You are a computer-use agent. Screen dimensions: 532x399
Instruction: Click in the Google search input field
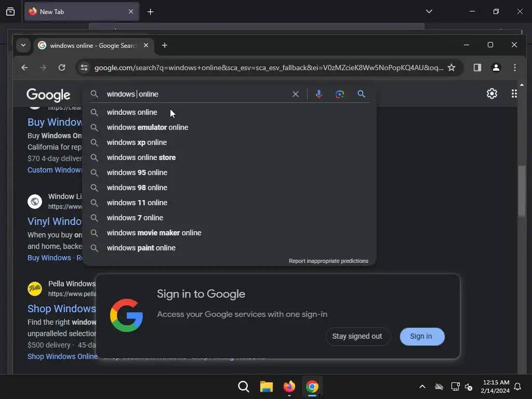(197, 94)
